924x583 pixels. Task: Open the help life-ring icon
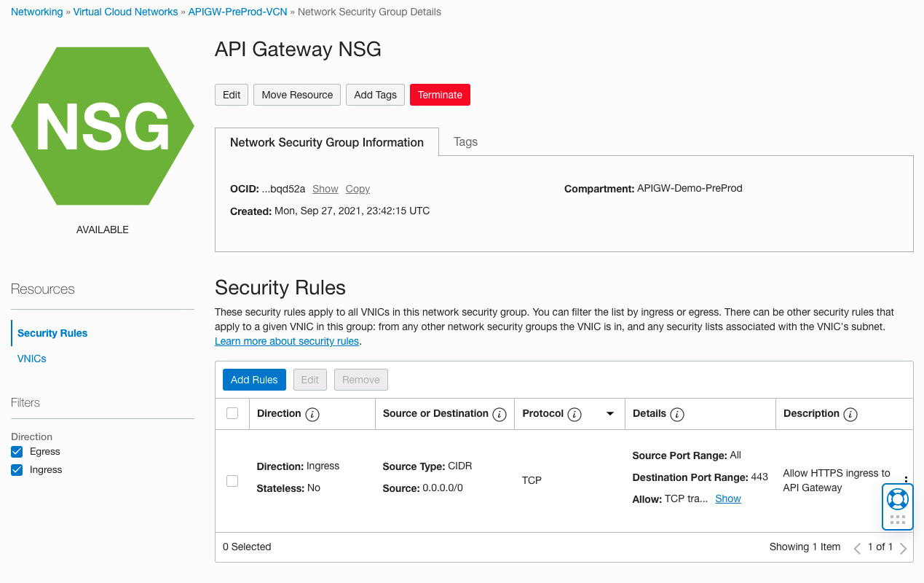click(x=897, y=497)
